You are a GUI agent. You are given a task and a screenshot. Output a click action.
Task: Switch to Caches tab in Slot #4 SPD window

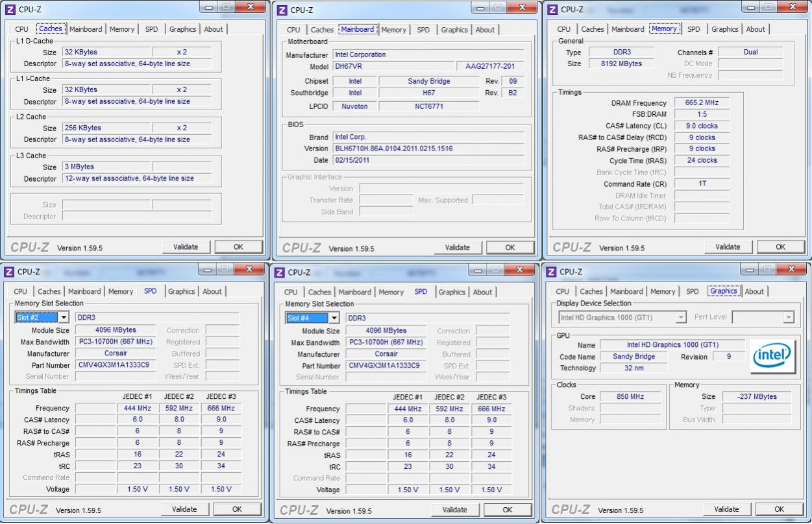tap(319, 292)
